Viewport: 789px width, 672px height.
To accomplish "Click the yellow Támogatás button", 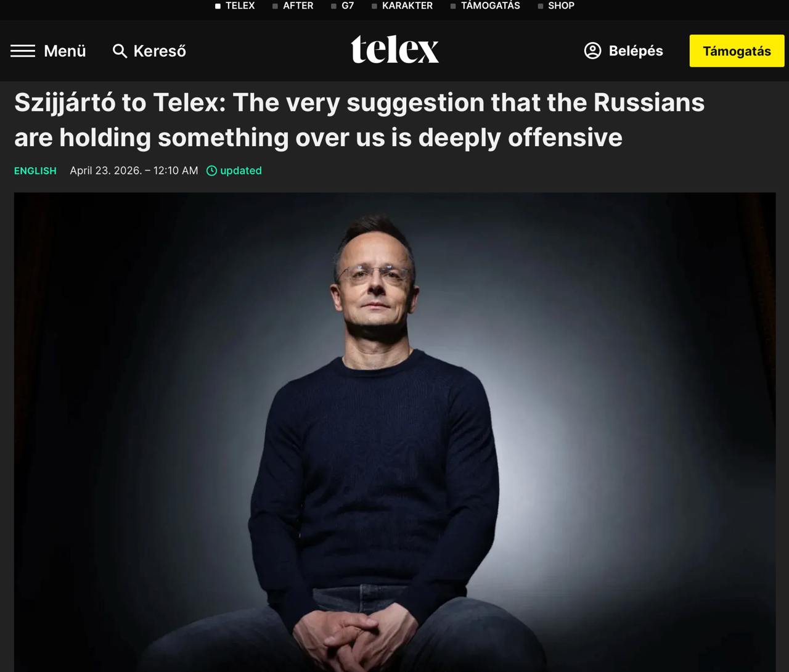I will click(x=737, y=51).
